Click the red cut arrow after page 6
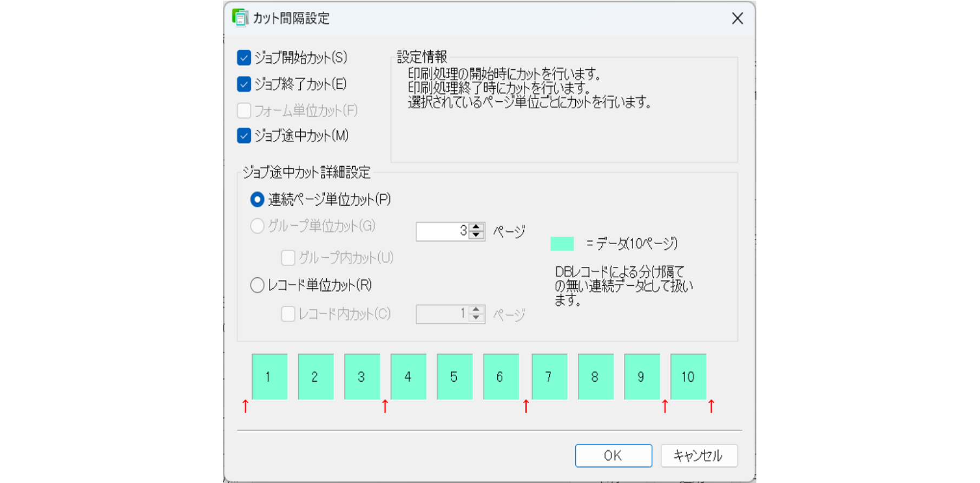 526,406
